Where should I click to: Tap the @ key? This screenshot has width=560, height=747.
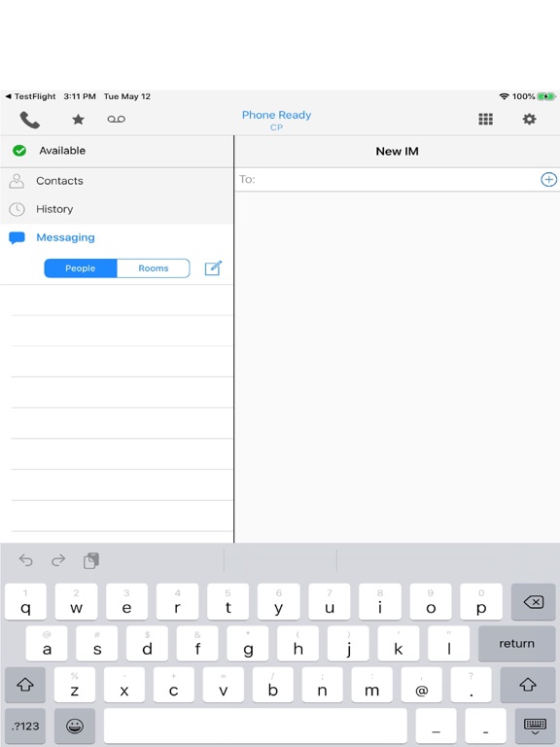[421, 685]
